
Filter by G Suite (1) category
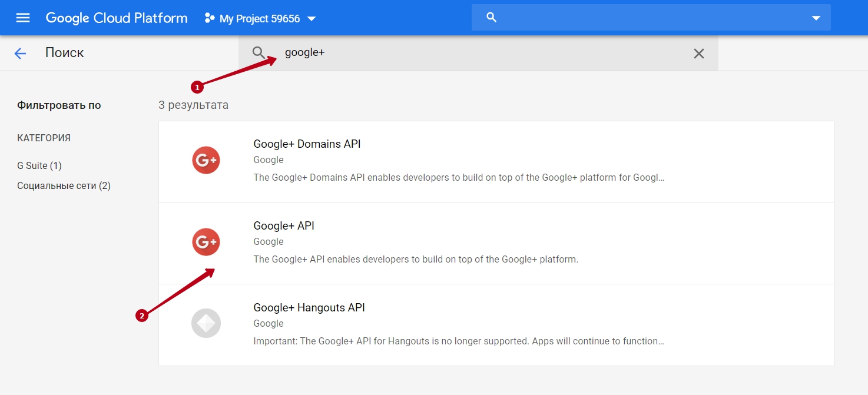pyautogui.click(x=39, y=166)
